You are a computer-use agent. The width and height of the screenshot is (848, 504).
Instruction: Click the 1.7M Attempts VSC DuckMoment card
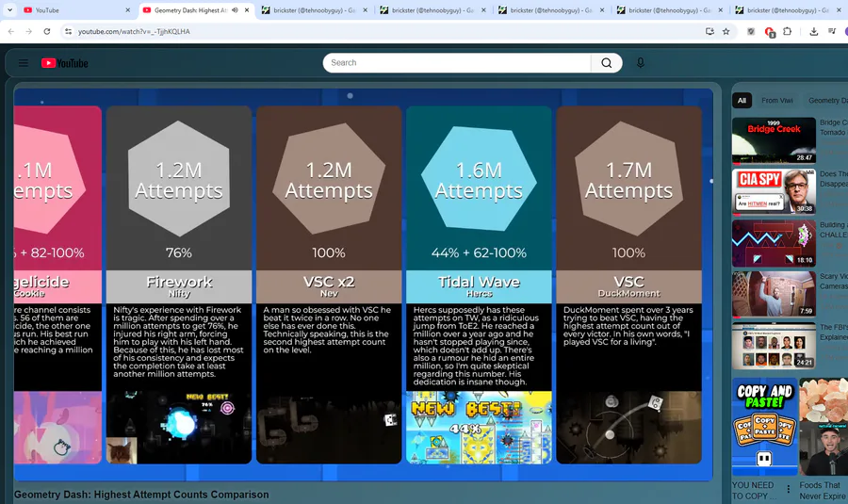tap(629, 285)
